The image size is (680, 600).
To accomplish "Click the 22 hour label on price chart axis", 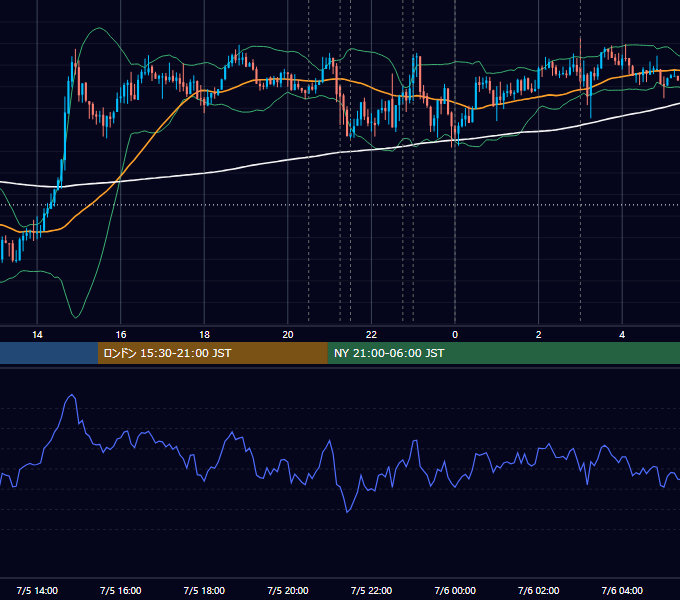I will coord(371,335).
